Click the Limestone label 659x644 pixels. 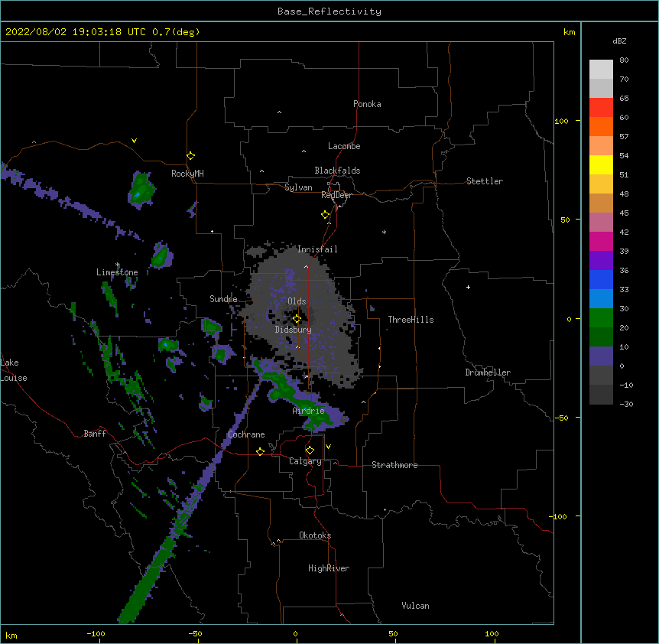[117, 272]
